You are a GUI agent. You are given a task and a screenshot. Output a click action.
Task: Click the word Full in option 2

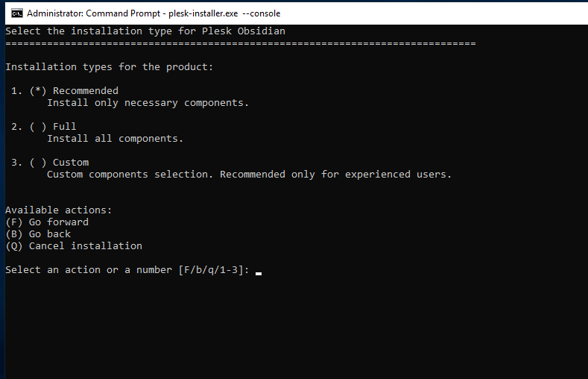click(65, 127)
